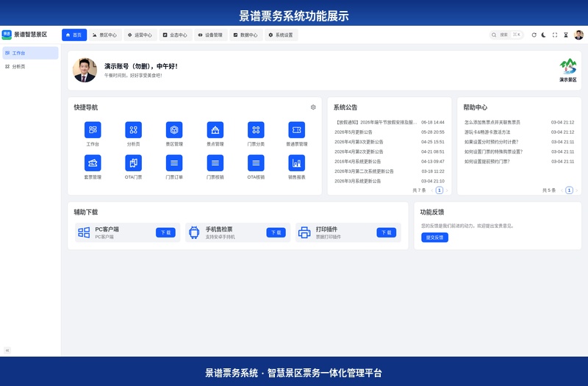The width and height of the screenshot is (588, 386).
Task: Go to previous page in 系统公告
Action: [432, 190]
